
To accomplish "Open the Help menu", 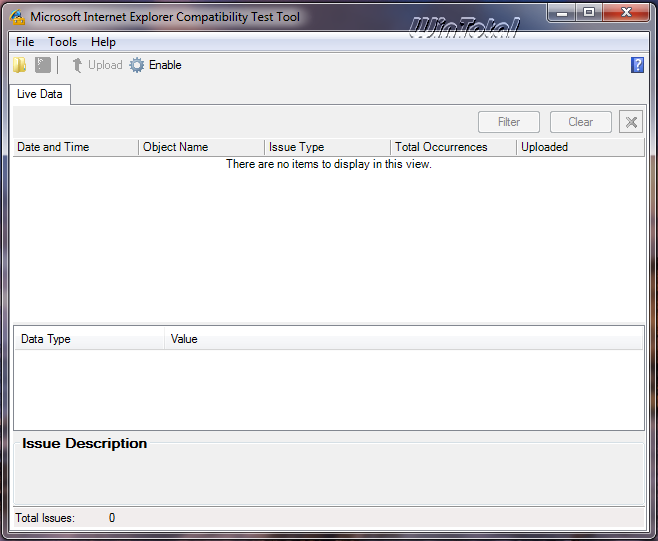I will [103, 42].
